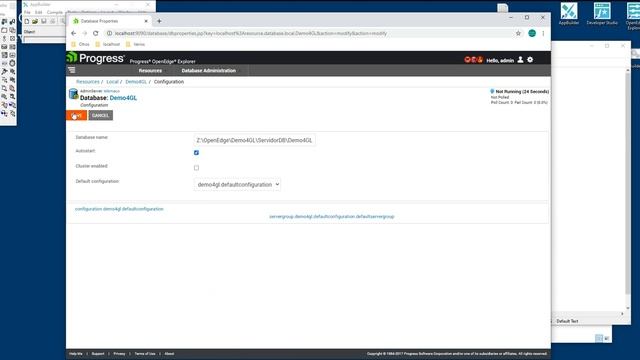Click Print icon in AppBuilder toolbar
The image size is (640, 360).
pos(53,21)
